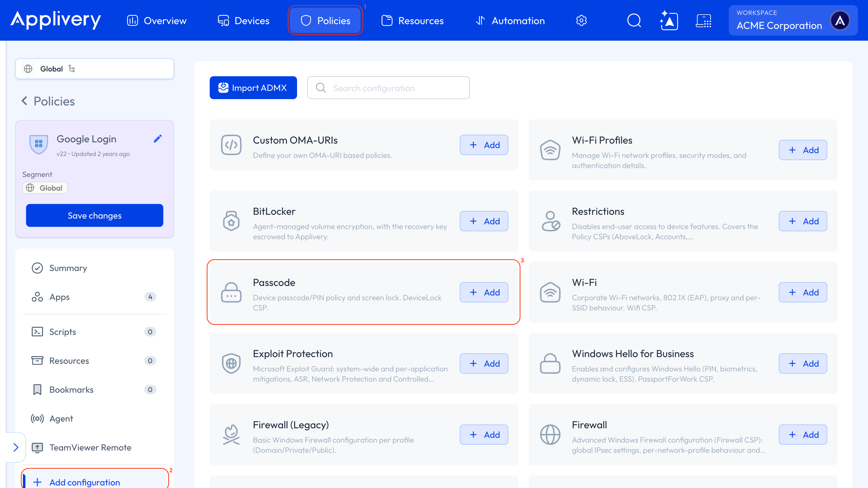Open the AI sparkle assistant icon

(x=669, y=21)
